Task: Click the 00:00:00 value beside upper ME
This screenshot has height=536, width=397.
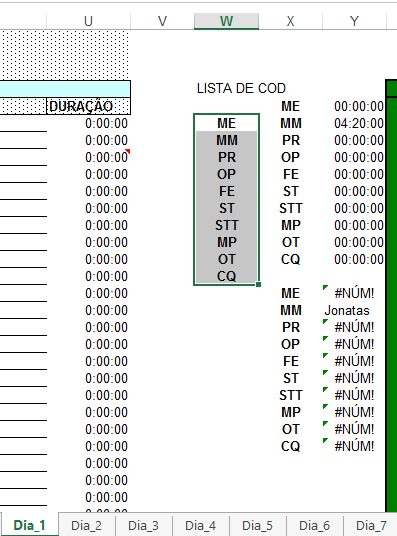Action: [x=354, y=106]
